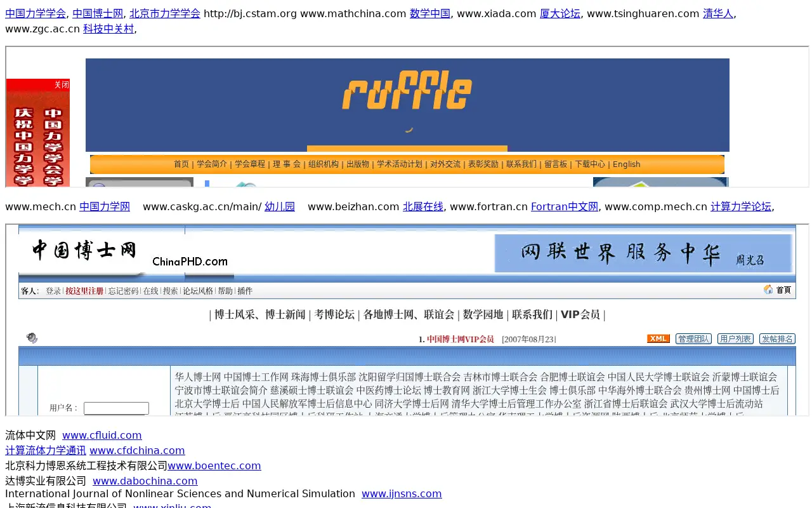
Task: Click 按这里注册 register link
Action: tap(84, 291)
